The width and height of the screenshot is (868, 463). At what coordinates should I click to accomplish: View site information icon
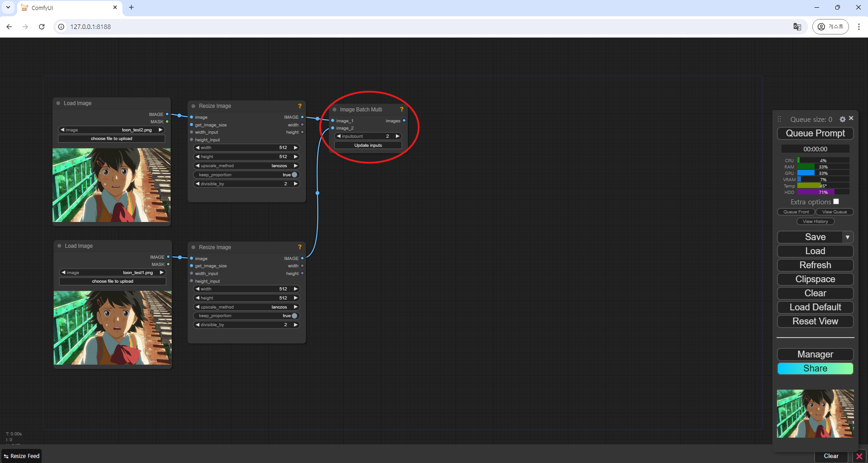[61, 27]
